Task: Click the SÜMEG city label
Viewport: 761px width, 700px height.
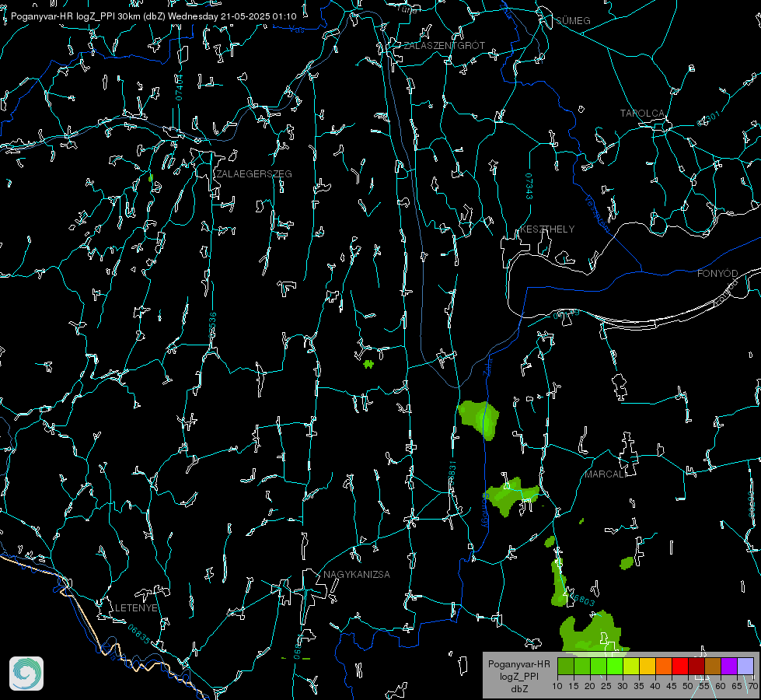Action: (573, 20)
